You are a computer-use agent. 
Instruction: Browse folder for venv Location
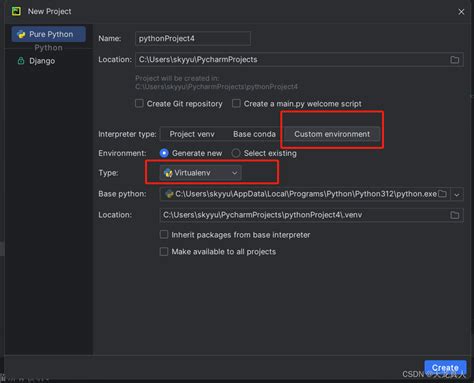455,215
